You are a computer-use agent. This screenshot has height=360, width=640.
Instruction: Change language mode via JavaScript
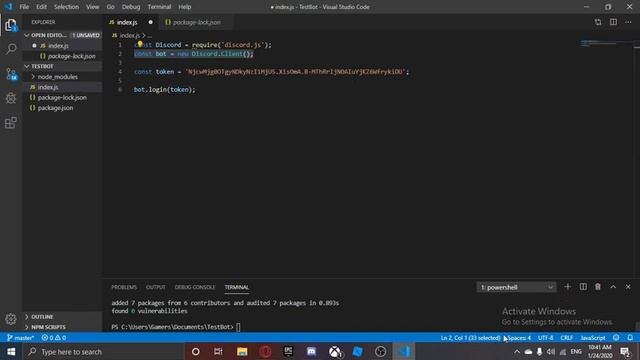(593, 338)
